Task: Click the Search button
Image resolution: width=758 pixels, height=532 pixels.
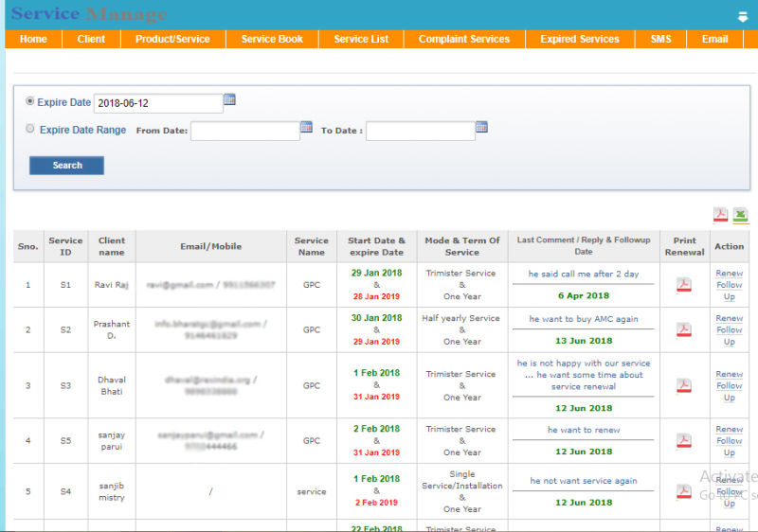Action: tap(66, 166)
